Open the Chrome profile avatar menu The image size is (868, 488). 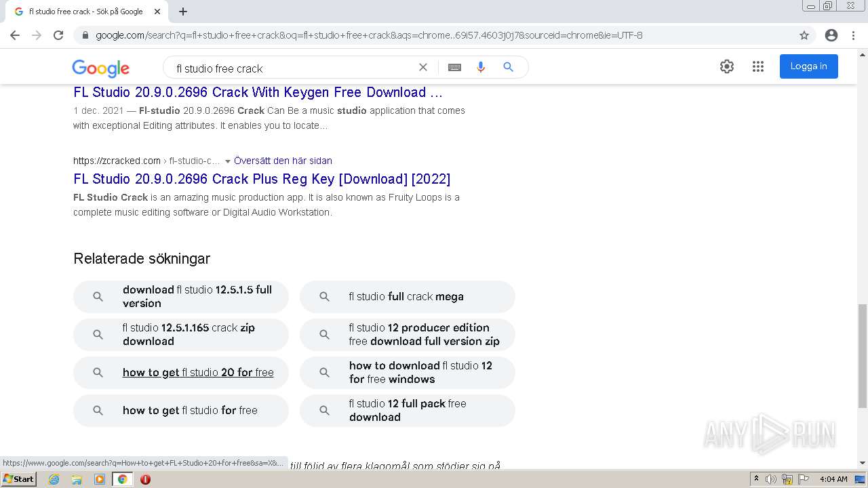point(831,35)
